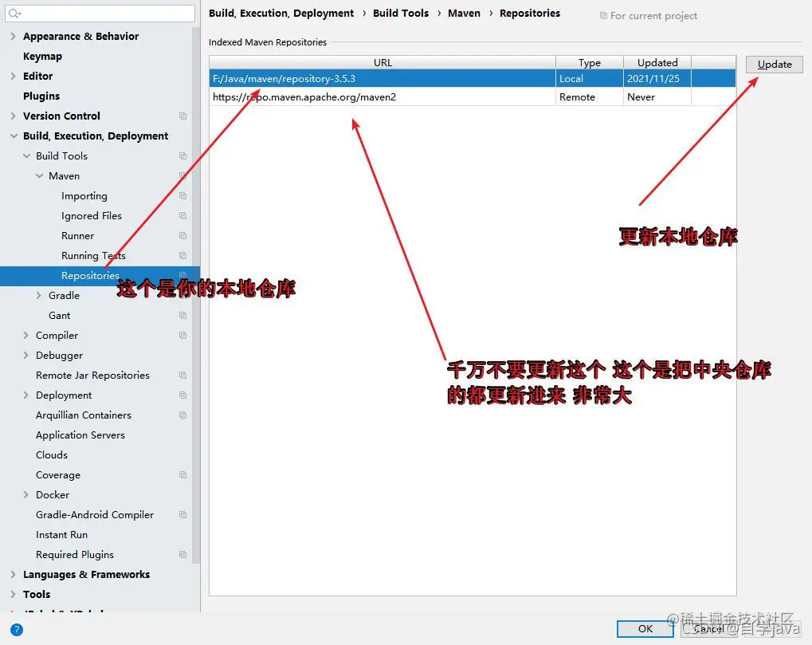The height and width of the screenshot is (645, 812).
Task: Open Keymap settings
Action: pos(42,57)
